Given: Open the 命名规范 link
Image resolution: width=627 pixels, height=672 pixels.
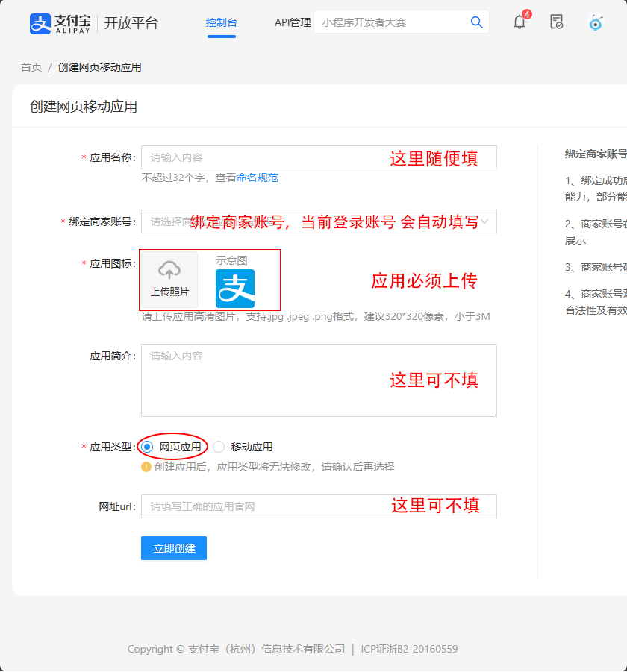Looking at the screenshot, I should click(258, 178).
